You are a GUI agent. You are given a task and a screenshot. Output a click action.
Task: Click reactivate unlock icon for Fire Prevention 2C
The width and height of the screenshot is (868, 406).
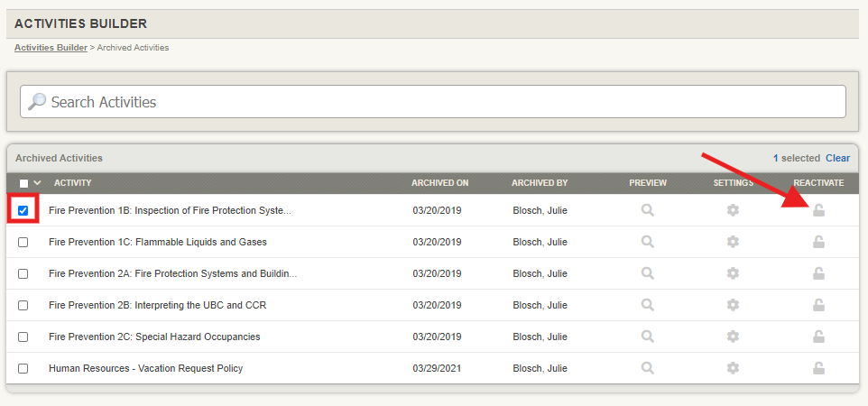click(818, 337)
